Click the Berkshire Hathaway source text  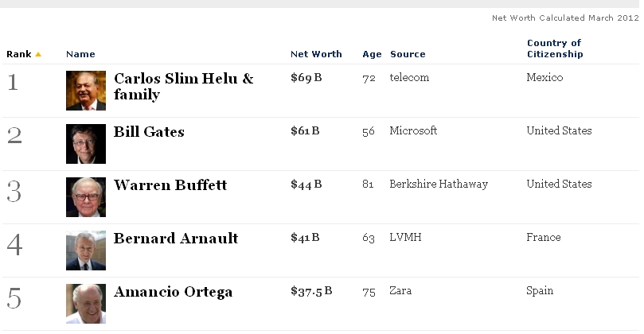click(x=439, y=184)
